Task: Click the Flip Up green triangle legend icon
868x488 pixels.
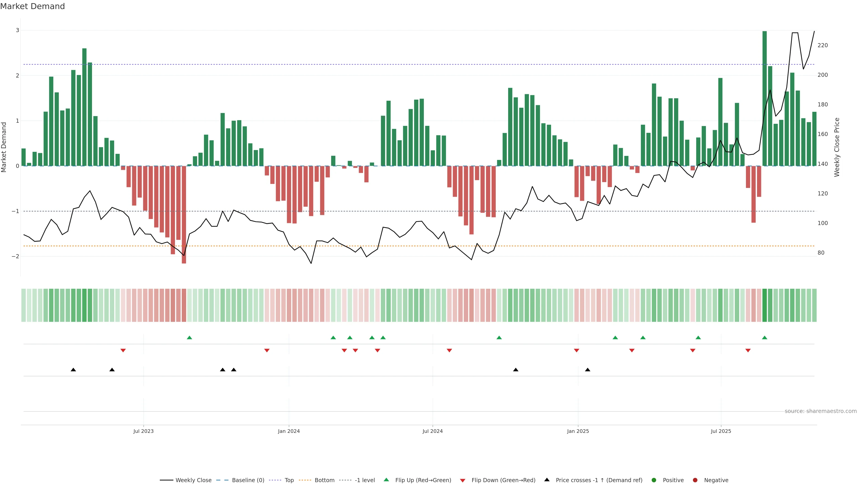Action: point(387,480)
